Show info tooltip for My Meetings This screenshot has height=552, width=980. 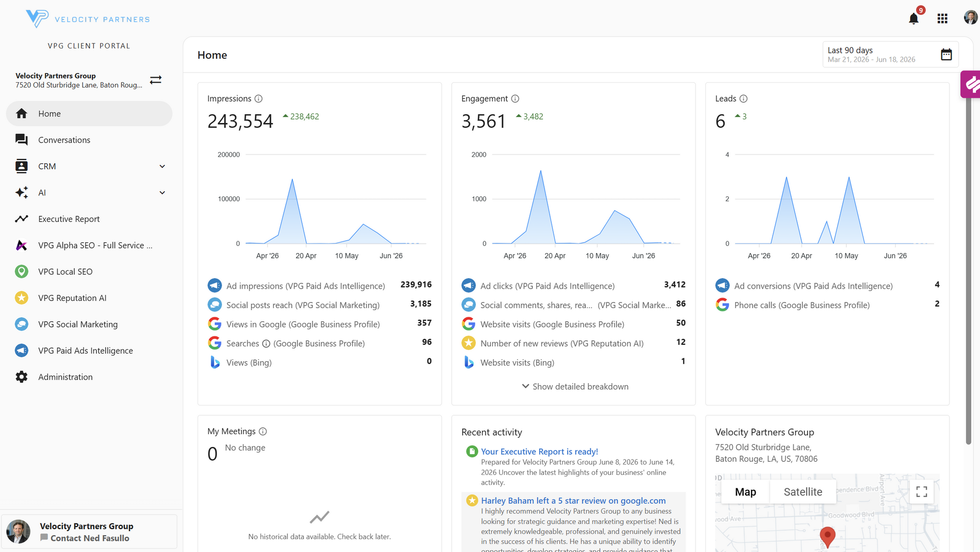(x=263, y=432)
